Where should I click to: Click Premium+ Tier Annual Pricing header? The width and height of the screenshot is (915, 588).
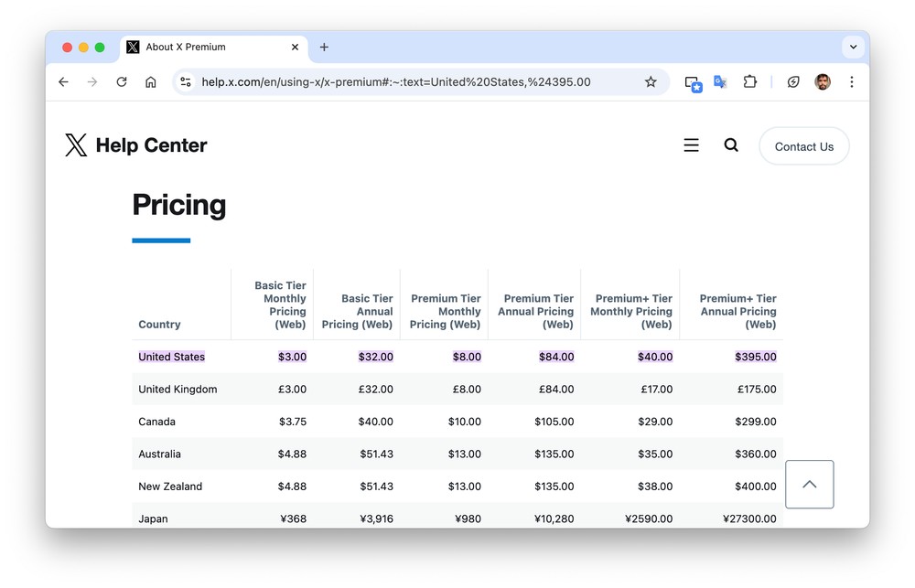click(x=738, y=312)
